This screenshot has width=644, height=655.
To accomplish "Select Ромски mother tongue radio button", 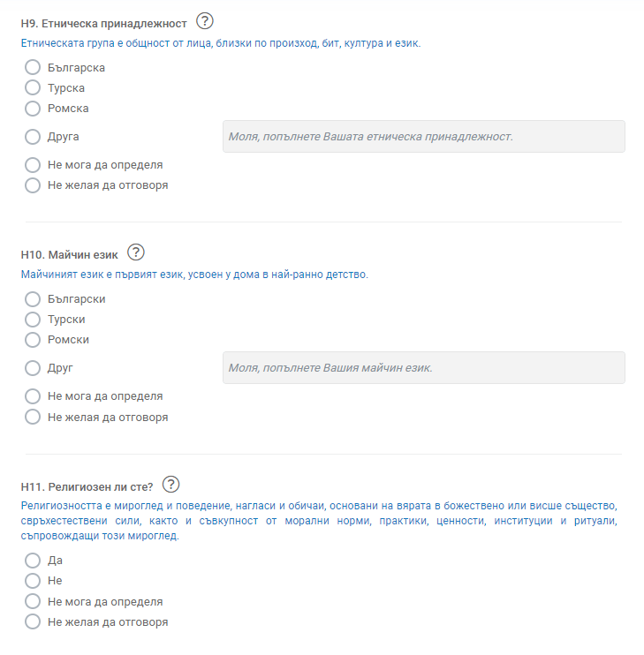I will [33, 340].
